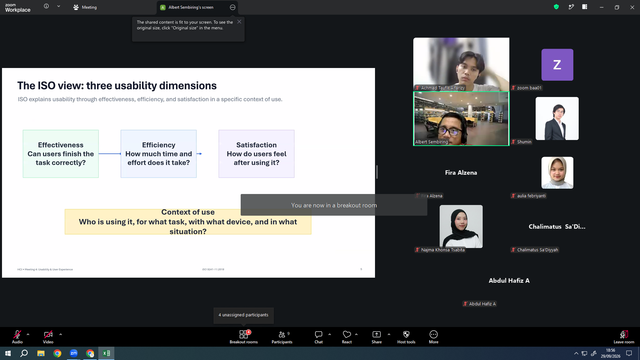Show the Participants list
Viewport: 640px width, 360px height.
coord(282,337)
